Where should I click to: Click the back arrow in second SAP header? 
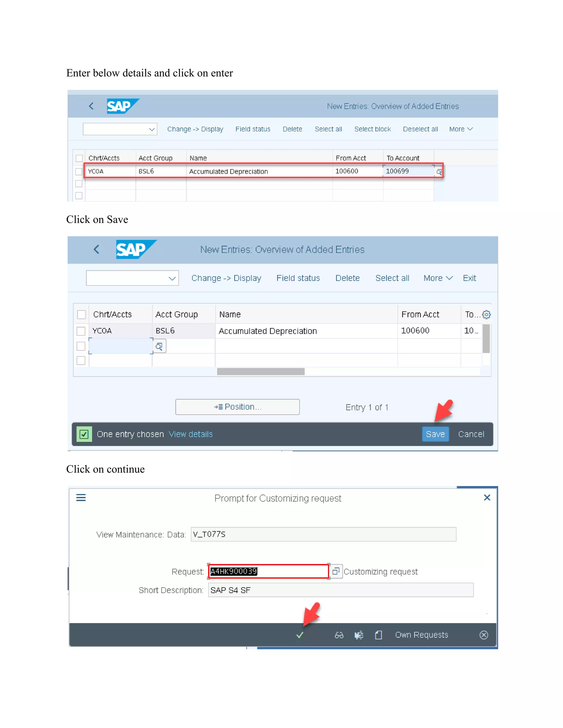[97, 249]
